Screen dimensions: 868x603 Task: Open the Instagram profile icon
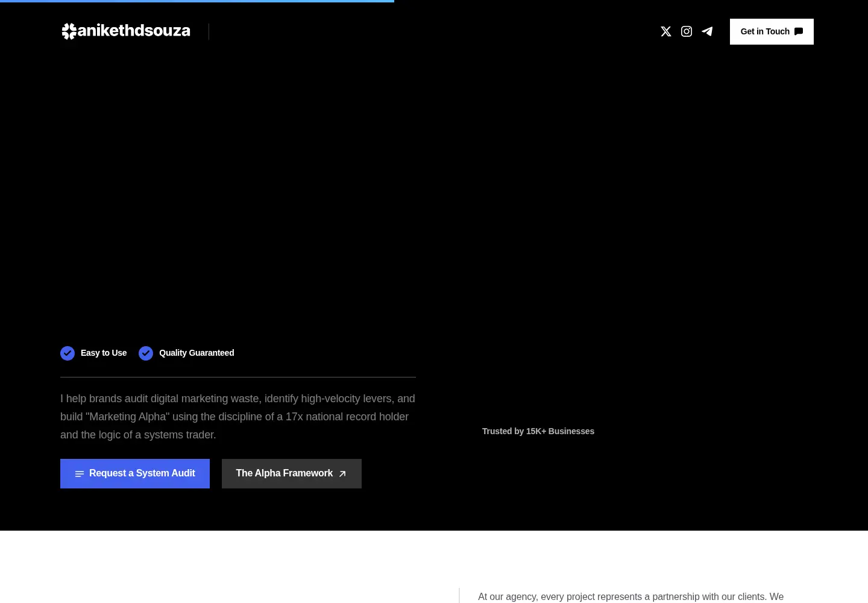pyautogui.click(x=686, y=31)
